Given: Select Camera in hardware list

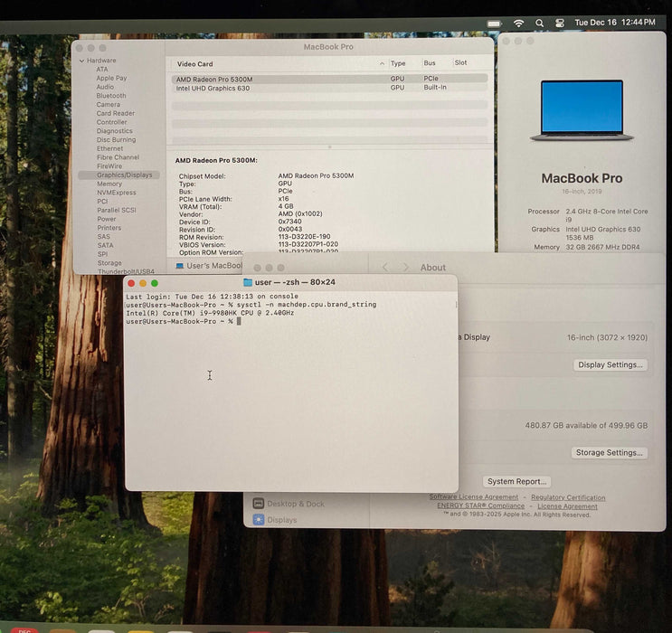Looking at the screenshot, I should pos(108,104).
